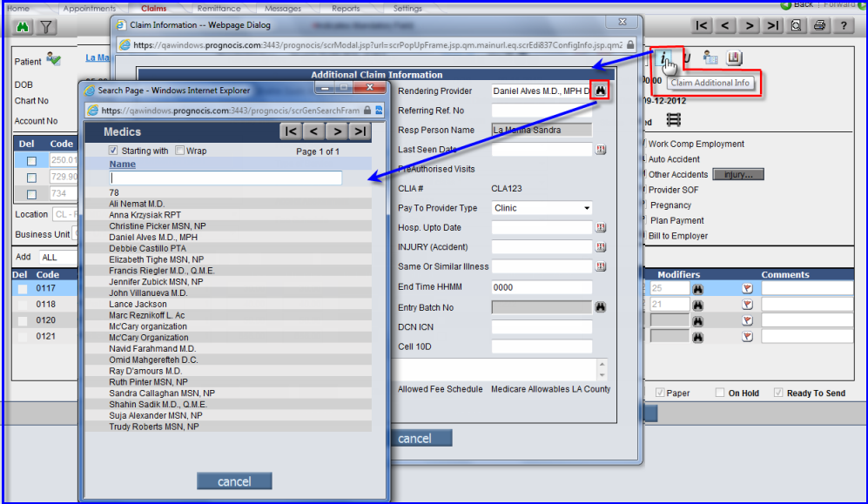Open calendar for Hosp. Upto Date
The height and width of the screenshot is (504, 868).
click(601, 227)
